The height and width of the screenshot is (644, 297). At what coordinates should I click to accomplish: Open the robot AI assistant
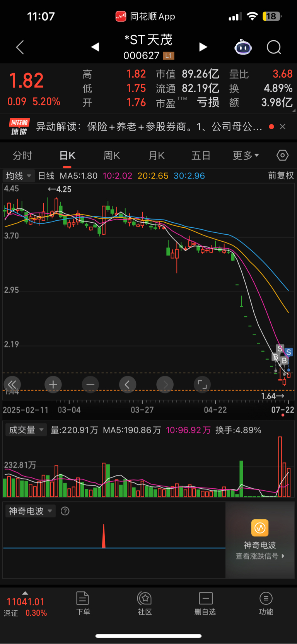(x=243, y=47)
